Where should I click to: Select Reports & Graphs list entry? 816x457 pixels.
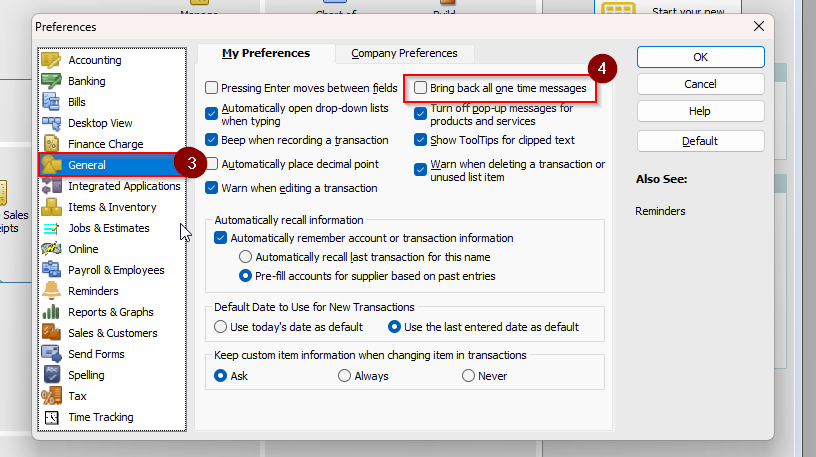(x=111, y=312)
